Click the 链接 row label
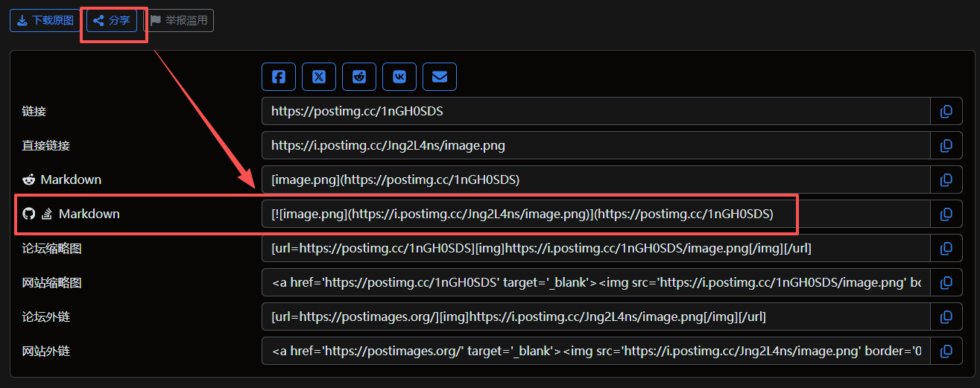Viewport: 980px width, 388px height. click(x=34, y=112)
